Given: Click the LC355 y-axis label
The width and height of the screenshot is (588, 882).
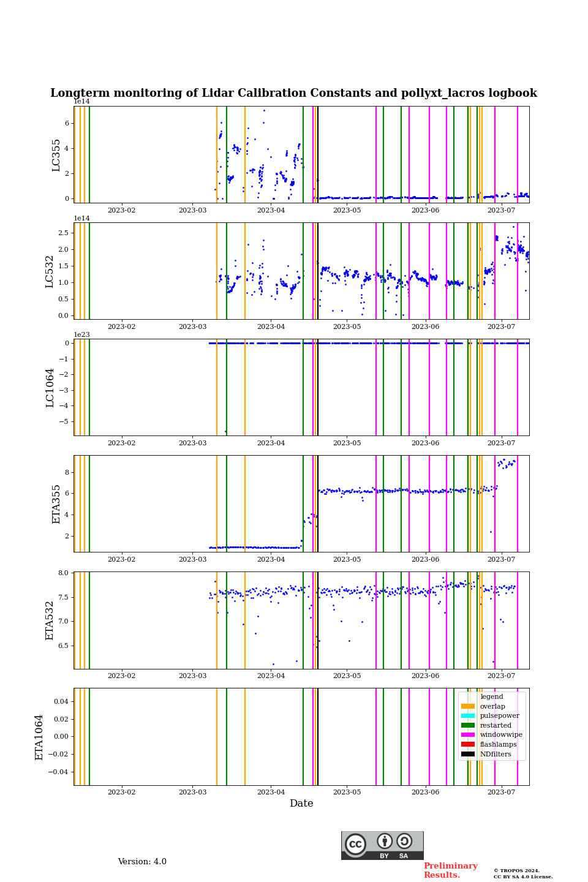Looking at the screenshot, I should (x=56, y=155).
